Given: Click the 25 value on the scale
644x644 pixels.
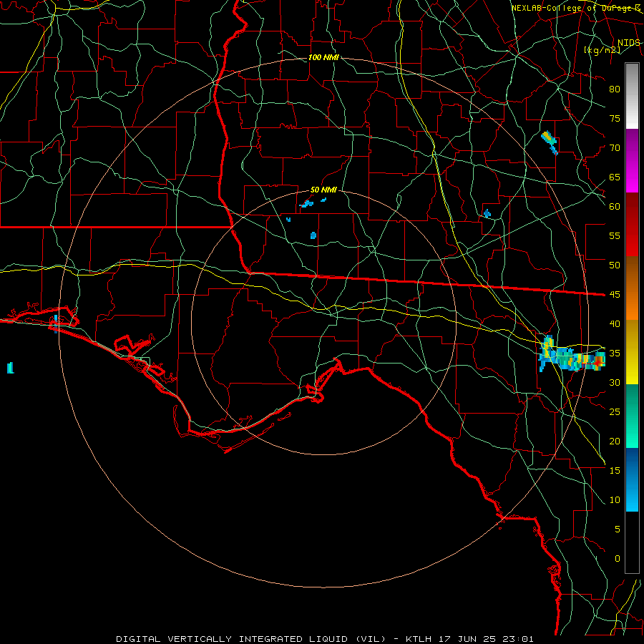Looking at the screenshot, I should [615, 412].
